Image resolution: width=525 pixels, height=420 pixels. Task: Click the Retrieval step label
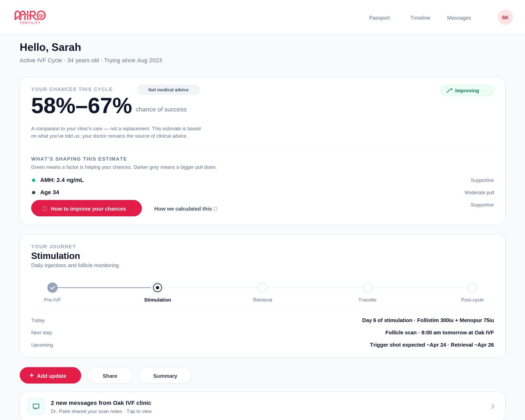(x=262, y=300)
